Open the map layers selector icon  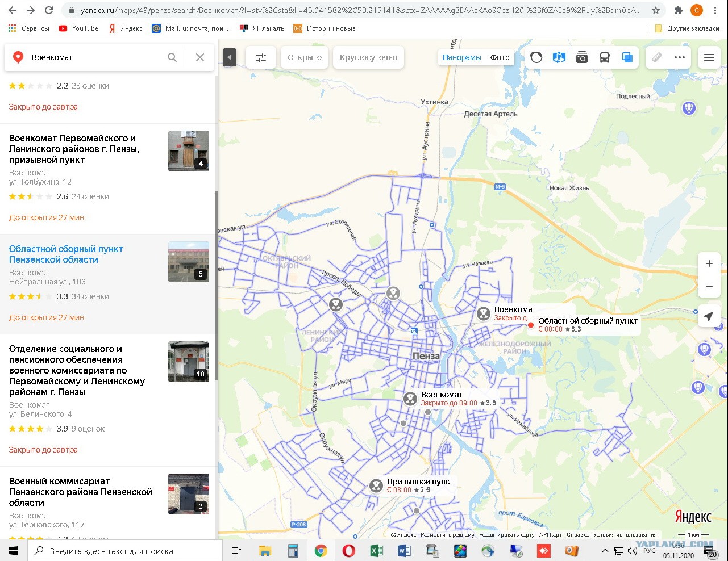pos(627,57)
